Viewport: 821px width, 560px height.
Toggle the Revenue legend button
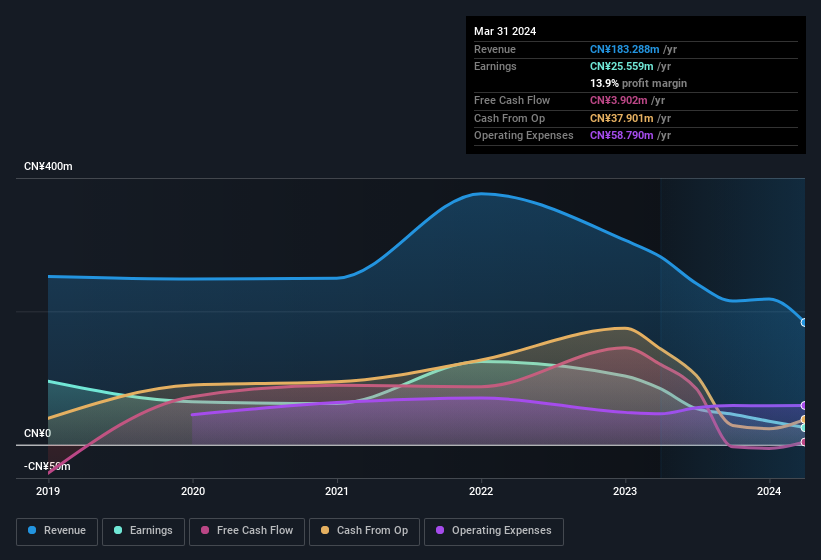pos(57,531)
